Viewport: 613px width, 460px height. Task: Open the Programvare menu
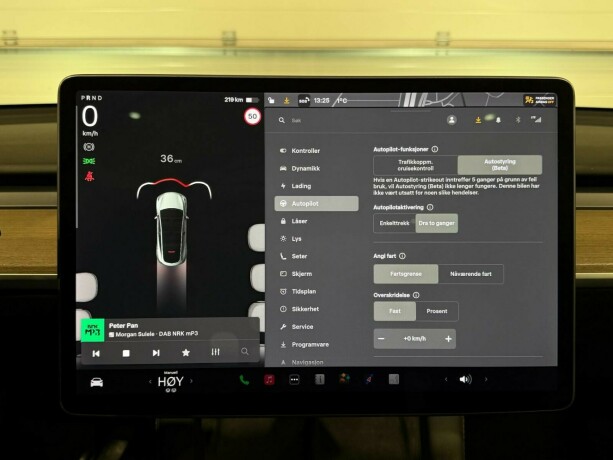305,345
